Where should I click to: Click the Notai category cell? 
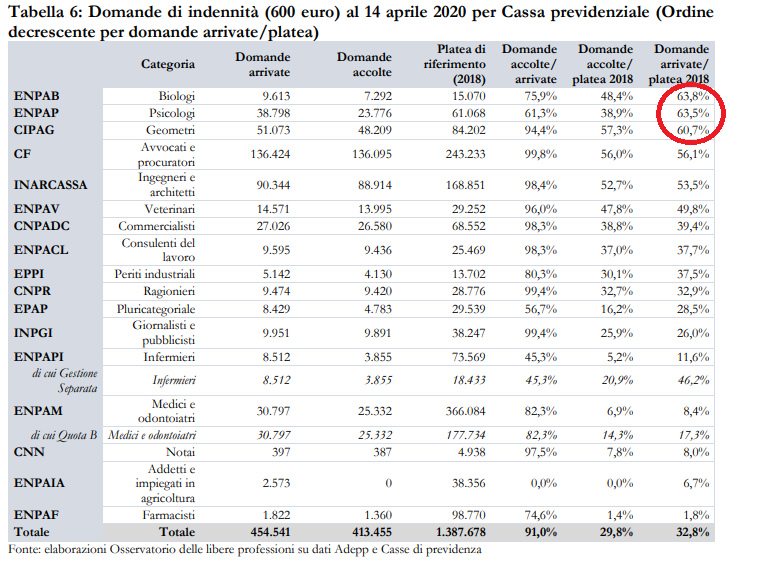181,450
